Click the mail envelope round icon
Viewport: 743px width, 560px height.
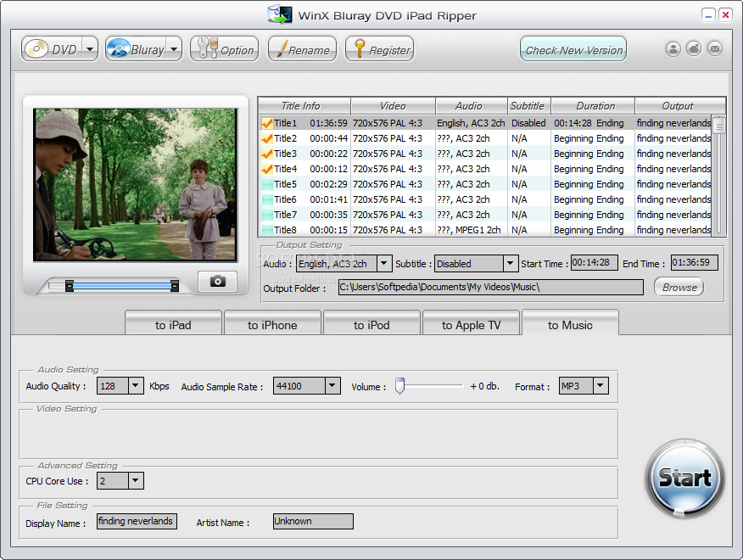click(715, 49)
